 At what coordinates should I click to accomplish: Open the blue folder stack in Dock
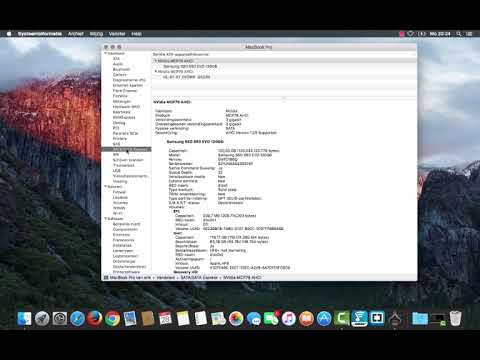[x=420, y=319]
